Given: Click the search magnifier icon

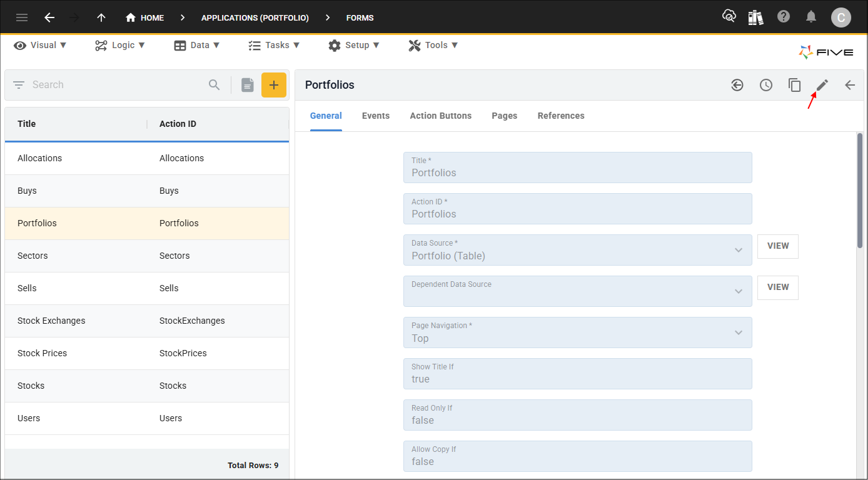Looking at the screenshot, I should (214, 85).
